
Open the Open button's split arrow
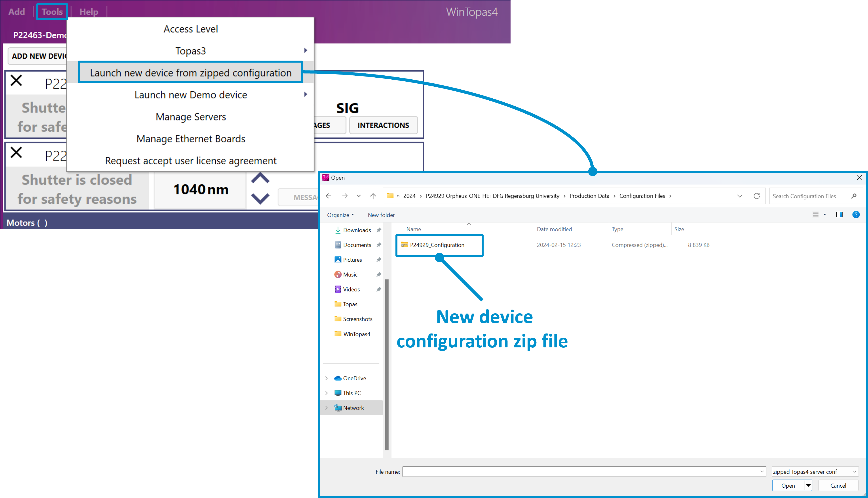click(x=809, y=485)
